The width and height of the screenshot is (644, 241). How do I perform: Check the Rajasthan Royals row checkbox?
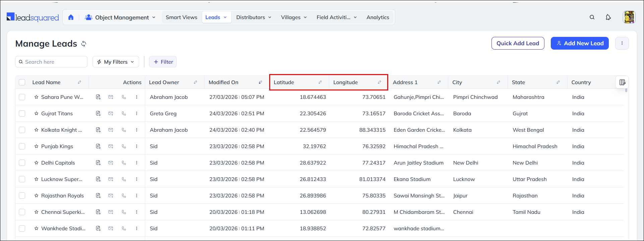point(22,196)
